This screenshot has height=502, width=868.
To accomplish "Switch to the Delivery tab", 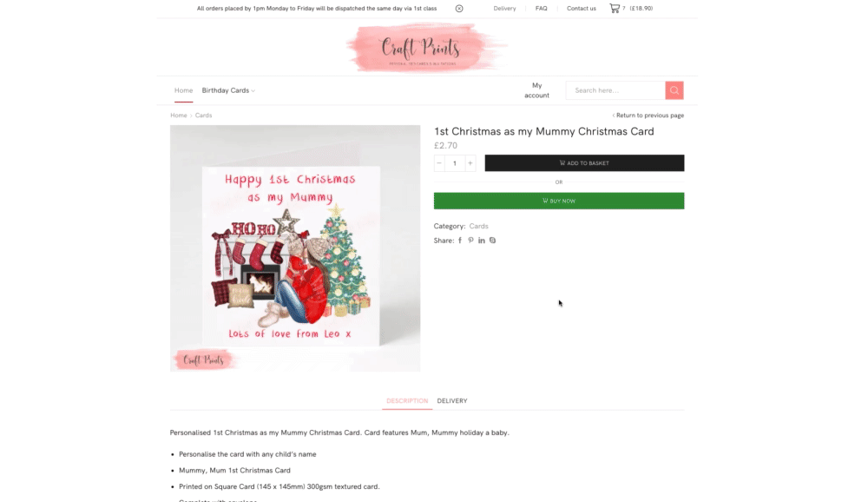I will 452,400.
